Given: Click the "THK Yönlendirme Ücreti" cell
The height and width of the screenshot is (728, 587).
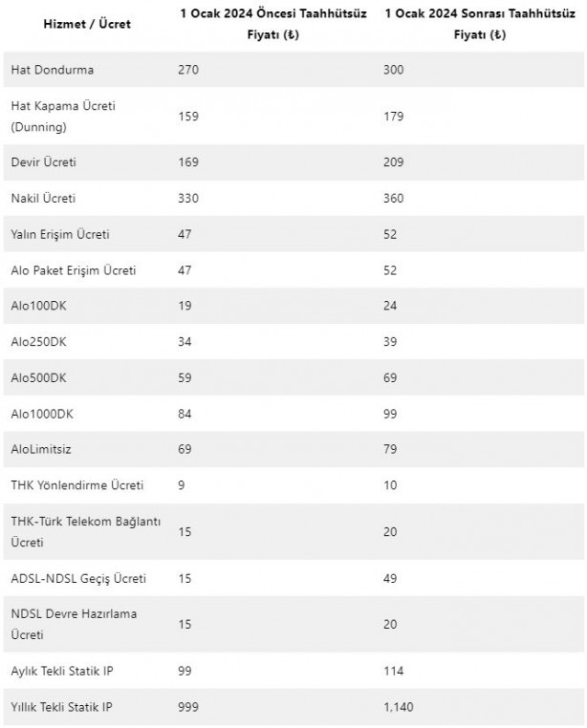Looking at the screenshot, I should [x=77, y=485].
